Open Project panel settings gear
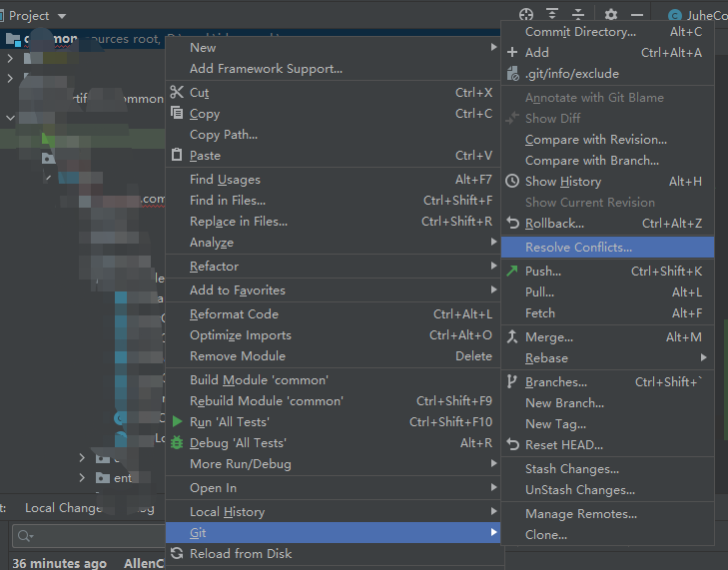 pos(611,15)
